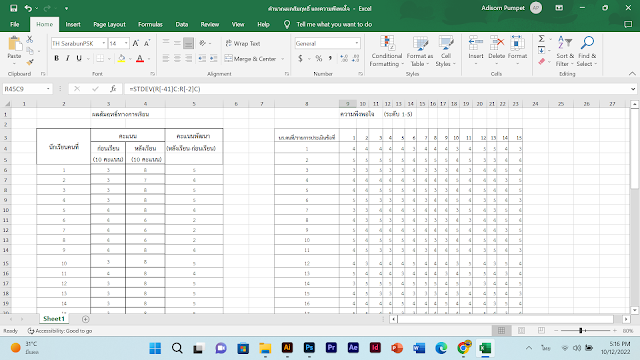This screenshot has height=360, width=640.
Task: Switch to the Review tab
Action: (210, 24)
